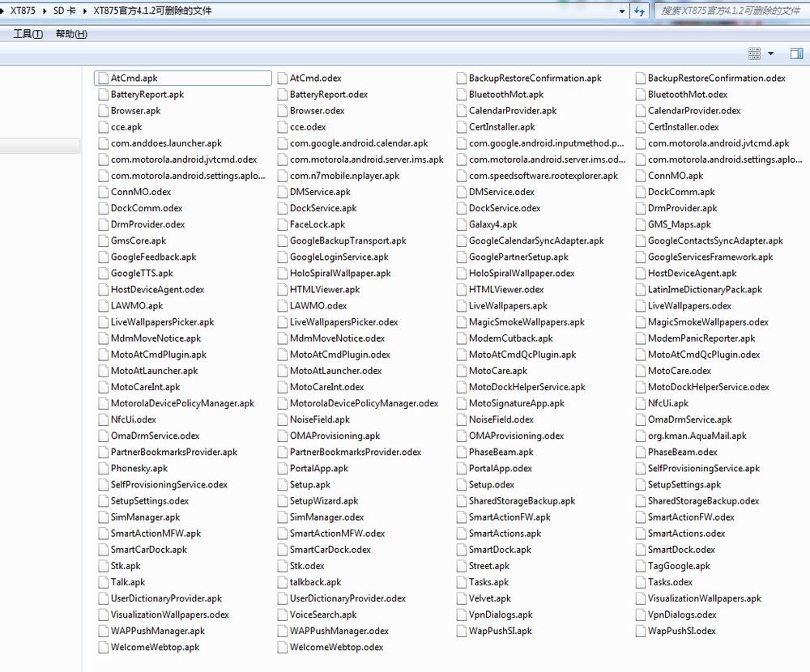This screenshot has height=672, width=810.
Task: Select file name BackupRestoreConfirmation.odex
Action: coord(717,79)
